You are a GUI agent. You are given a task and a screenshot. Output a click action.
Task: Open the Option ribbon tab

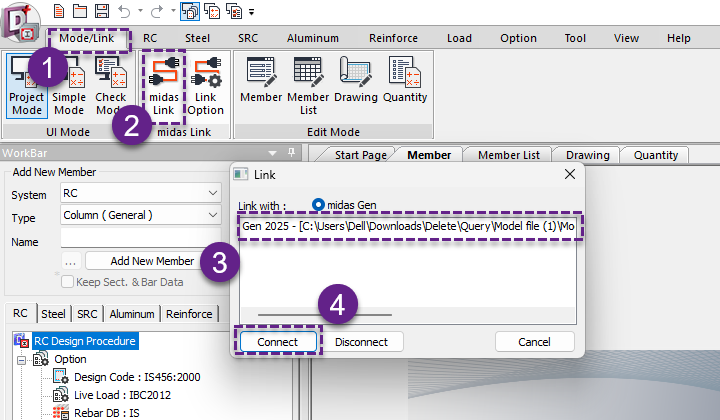[518, 39]
